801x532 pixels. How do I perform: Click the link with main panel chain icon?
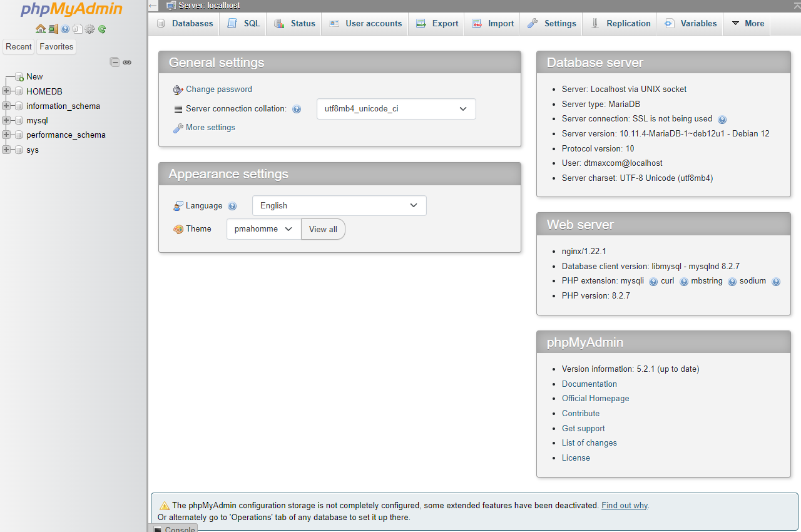pos(127,62)
